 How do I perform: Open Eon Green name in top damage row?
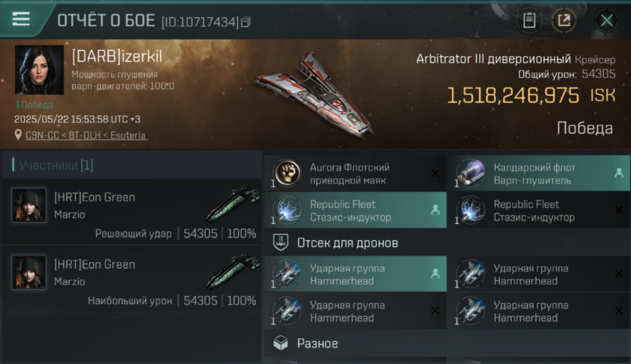point(95,265)
